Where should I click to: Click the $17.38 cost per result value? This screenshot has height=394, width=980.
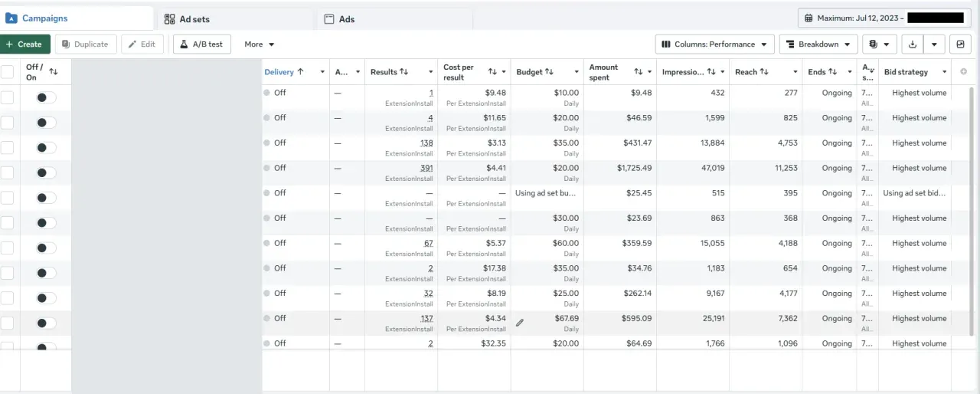495,268
